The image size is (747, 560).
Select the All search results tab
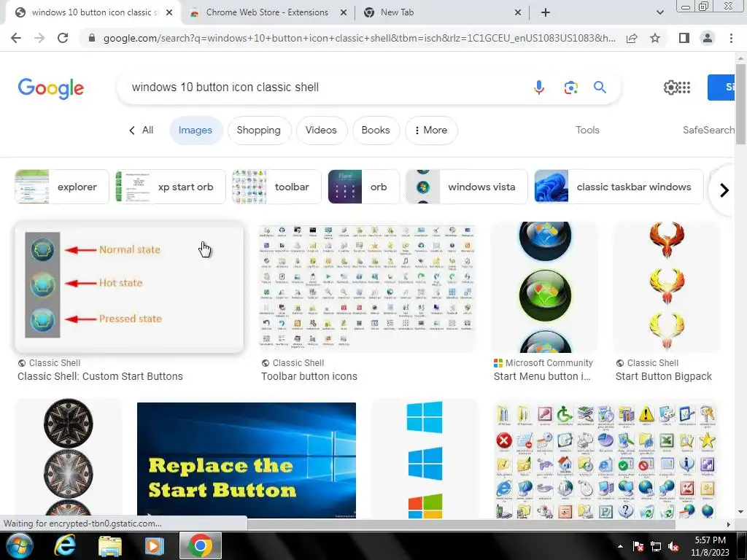(142, 131)
